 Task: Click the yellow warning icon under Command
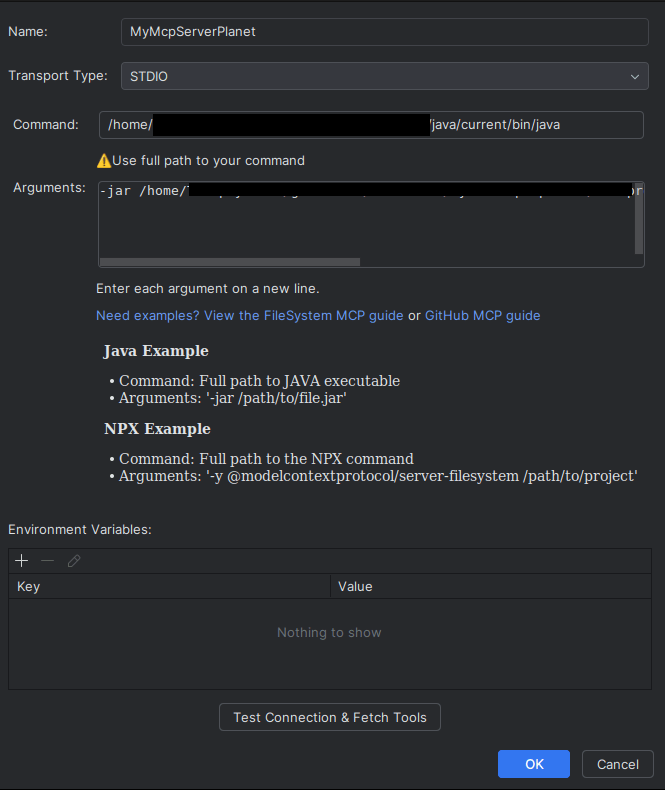(103, 160)
